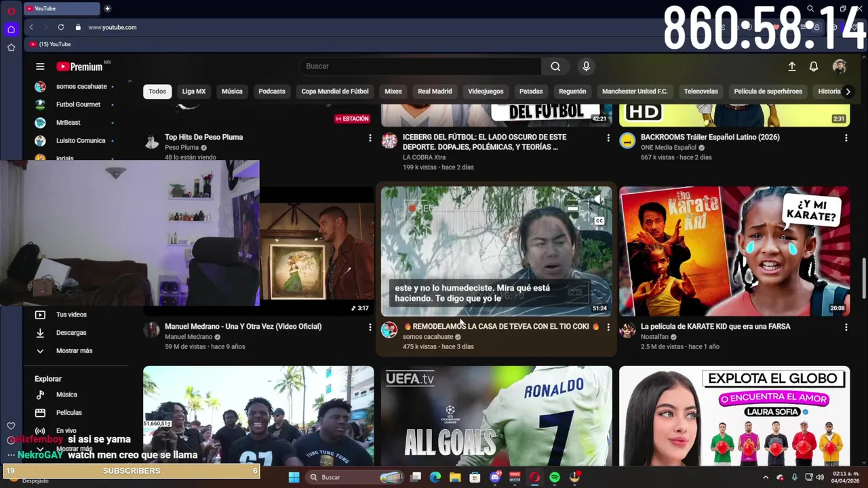Open Discord from the taskbar
868x488 pixels.
(495, 477)
